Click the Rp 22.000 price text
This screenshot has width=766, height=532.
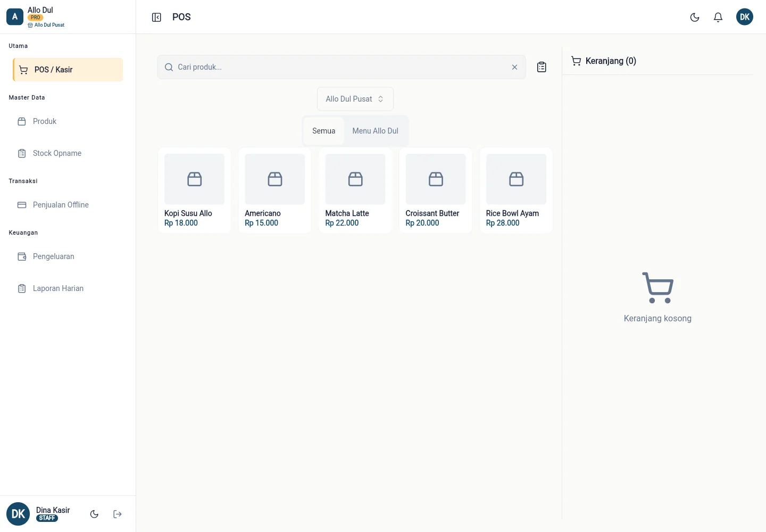342,223
